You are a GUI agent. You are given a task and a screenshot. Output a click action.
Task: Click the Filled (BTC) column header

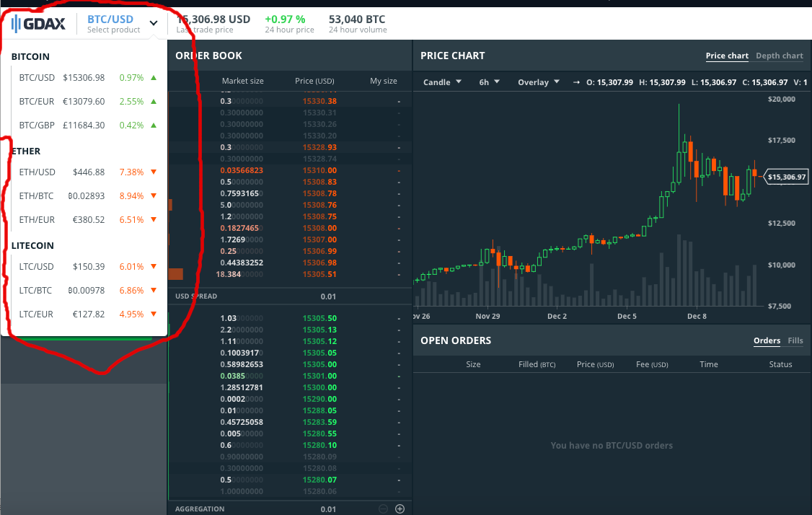[x=537, y=365]
